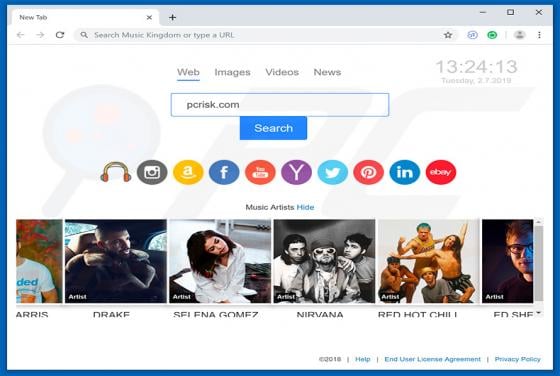Open the Facebook shortcut icon

pos(224,172)
